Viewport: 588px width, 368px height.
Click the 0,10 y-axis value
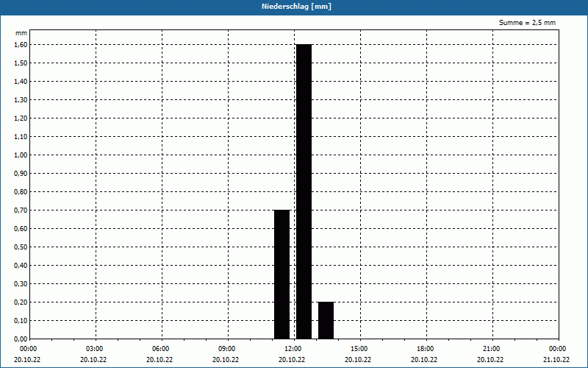(21, 320)
